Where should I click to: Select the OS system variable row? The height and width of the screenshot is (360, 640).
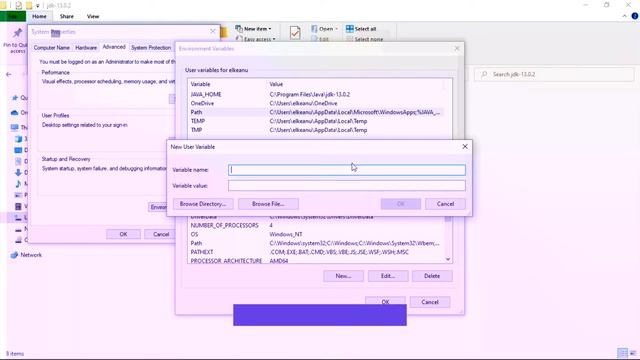click(315, 234)
